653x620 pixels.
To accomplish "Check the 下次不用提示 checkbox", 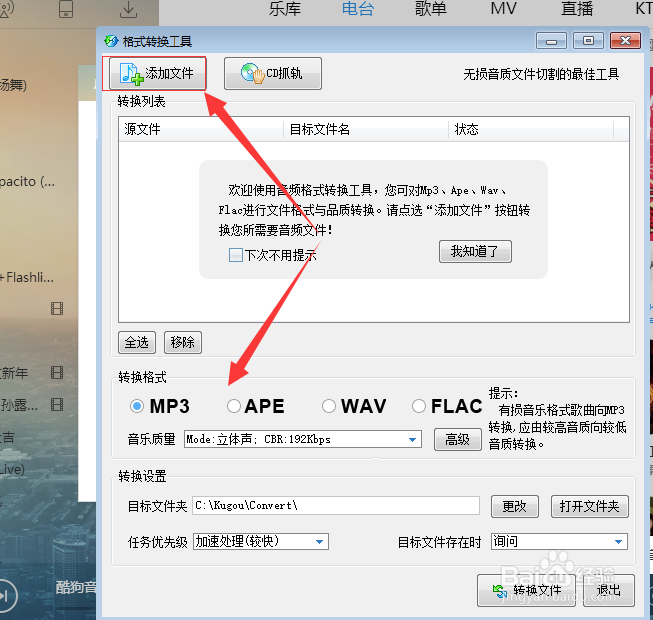I will coord(236,255).
